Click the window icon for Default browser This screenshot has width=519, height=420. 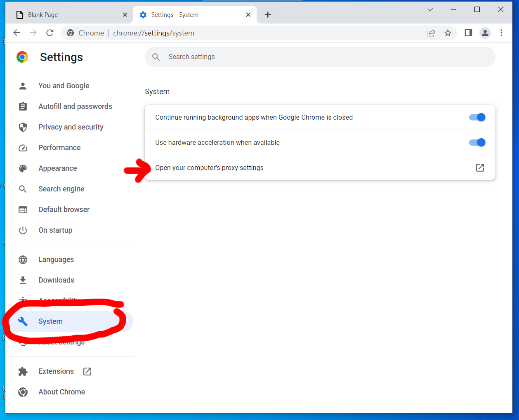tap(23, 210)
